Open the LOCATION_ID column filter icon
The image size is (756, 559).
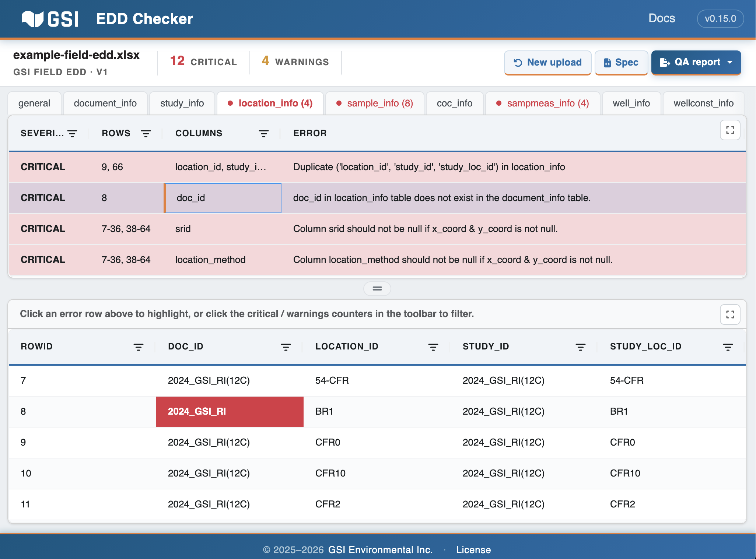point(433,347)
